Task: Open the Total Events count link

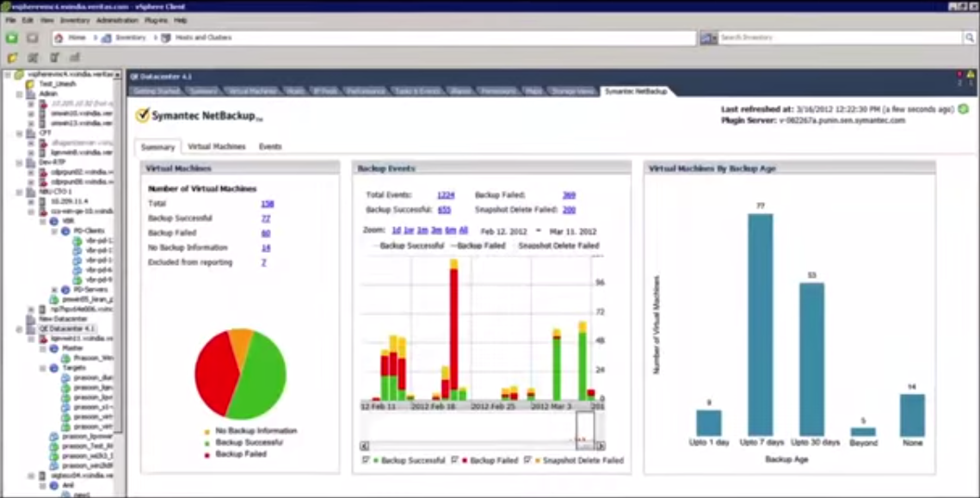Action: (x=446, y=195)
